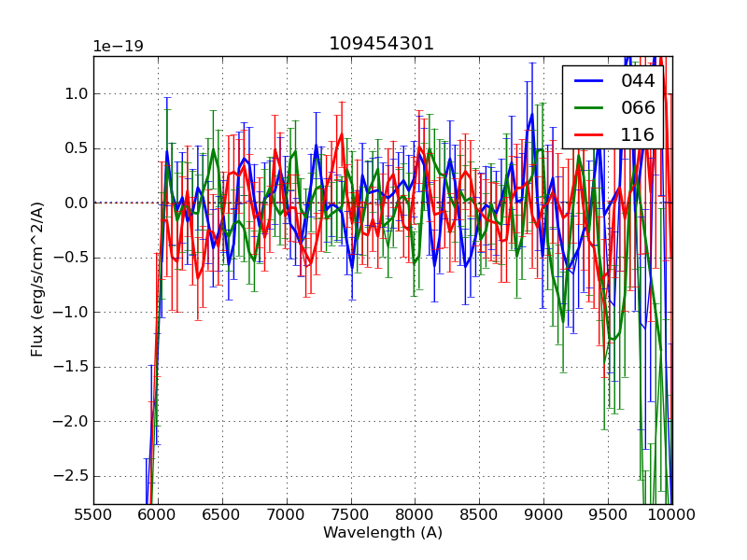Screen dimensions: 747x560
Task: Click the −2.5 y-axis tick label
Action: click(70, 476)
